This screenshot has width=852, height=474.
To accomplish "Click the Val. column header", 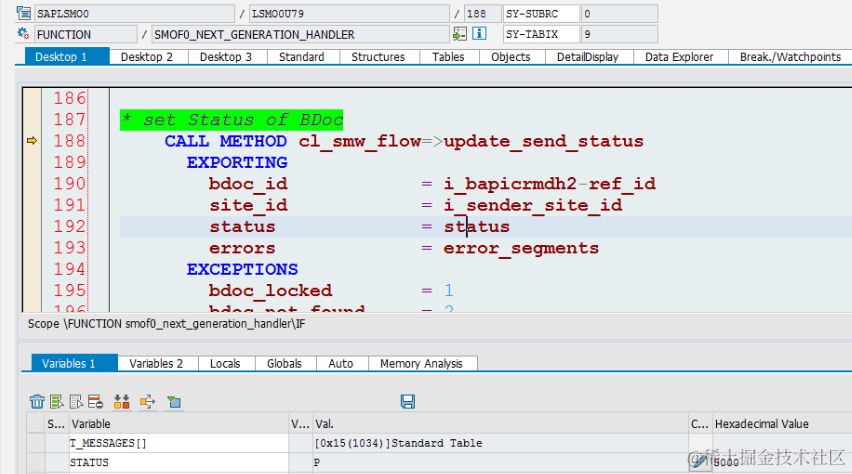I will tap(500, 423).
